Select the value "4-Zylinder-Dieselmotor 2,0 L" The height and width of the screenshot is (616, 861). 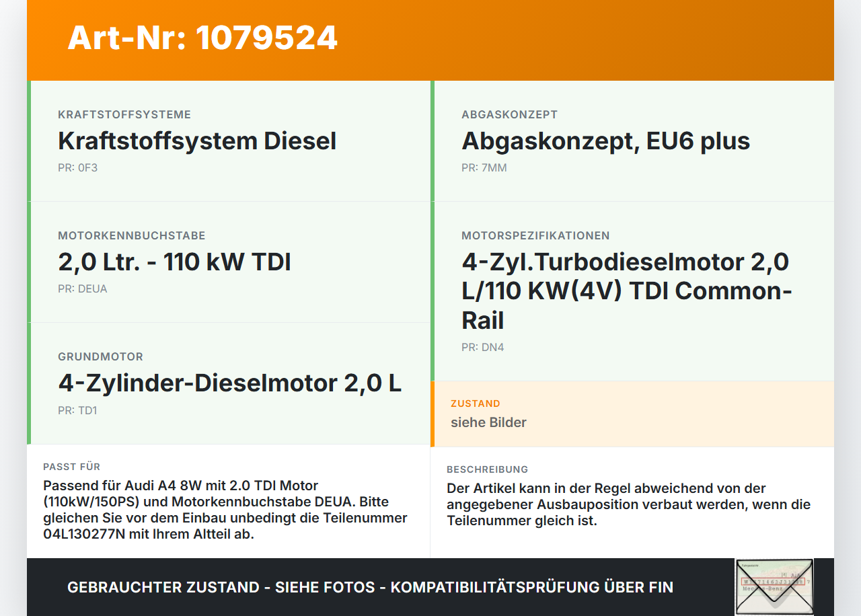[x=229, y=383]
